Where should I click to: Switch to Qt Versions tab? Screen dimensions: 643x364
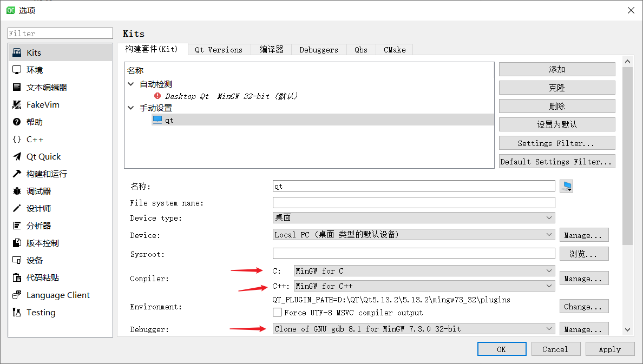click(219, 50)
